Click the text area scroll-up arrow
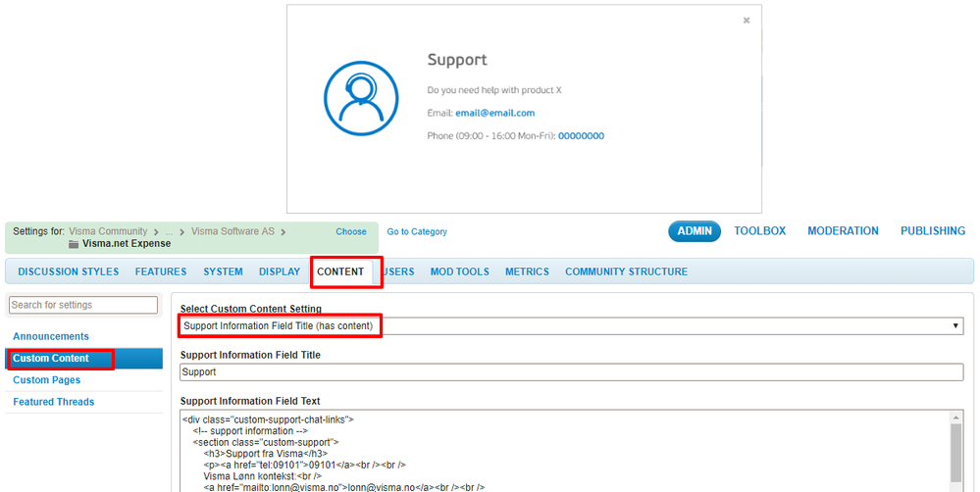 955,418
